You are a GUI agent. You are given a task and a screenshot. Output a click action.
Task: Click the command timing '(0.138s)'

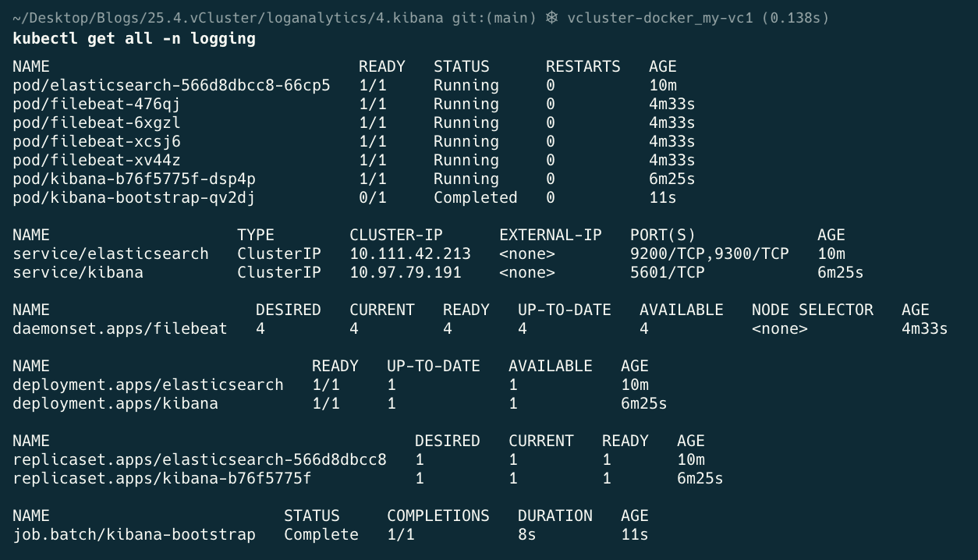pos(796,17)
